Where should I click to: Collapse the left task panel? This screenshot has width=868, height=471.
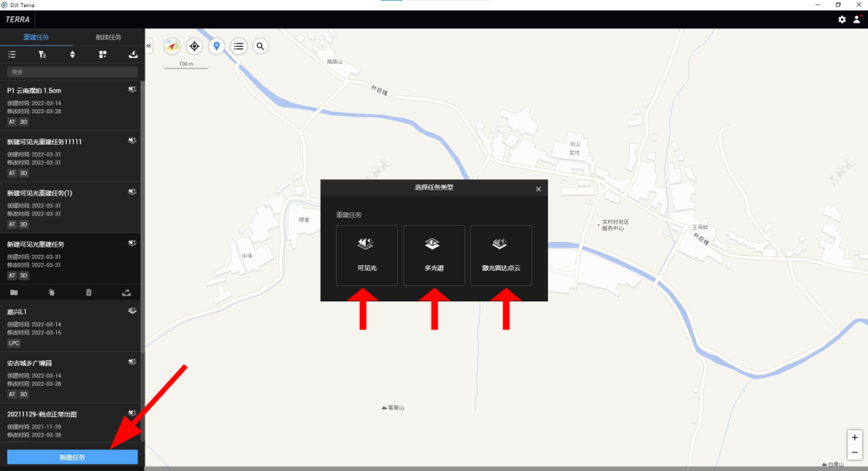(x=149, y=46)
